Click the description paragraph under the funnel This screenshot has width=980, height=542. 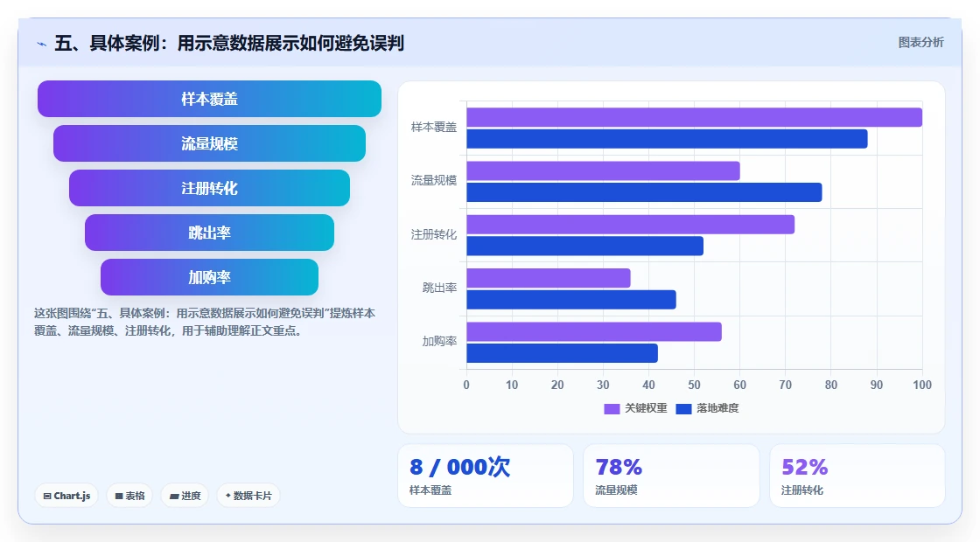(x=205, y=323)
